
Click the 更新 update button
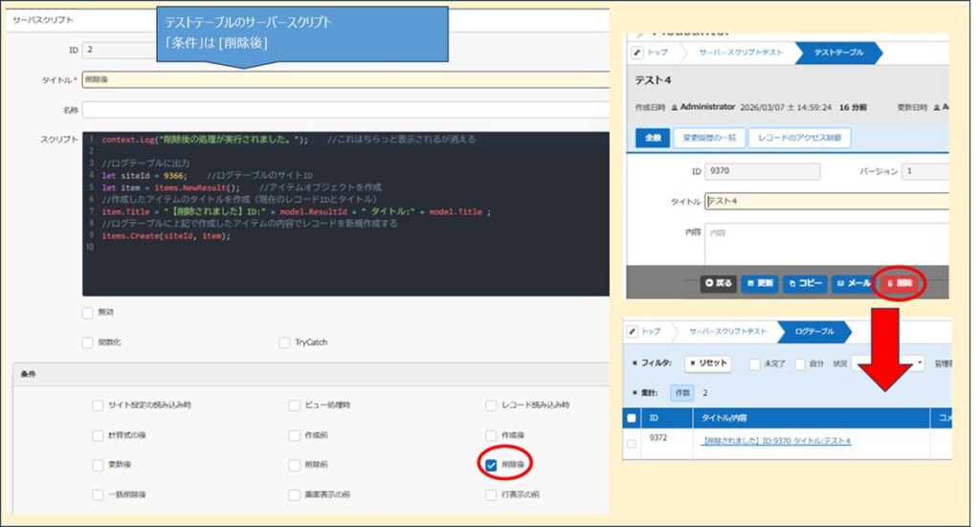coord(760,283)
